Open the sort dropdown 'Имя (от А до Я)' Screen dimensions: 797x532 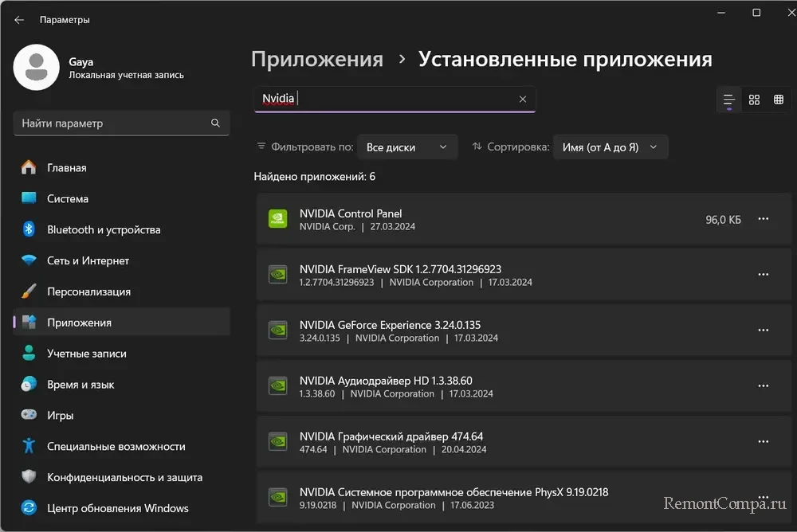(610, 147)
